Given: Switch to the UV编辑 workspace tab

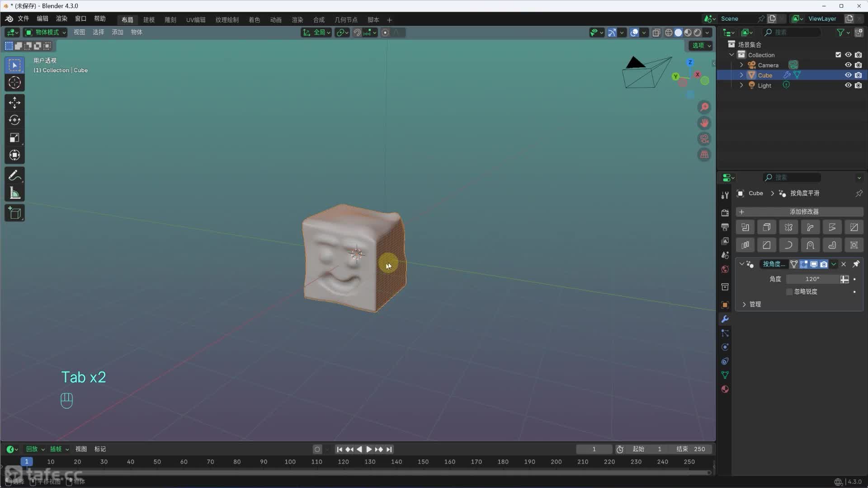Looking at the screenshot, I should tap(195, 19).
